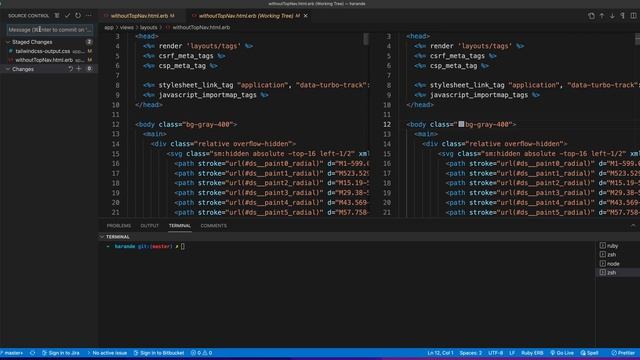
Task: Click 'views' in the breadcrumb path
Action: click(127, 27)
